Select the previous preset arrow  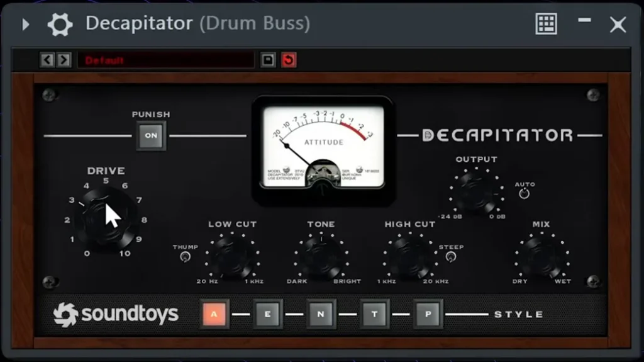coord(47,60)
